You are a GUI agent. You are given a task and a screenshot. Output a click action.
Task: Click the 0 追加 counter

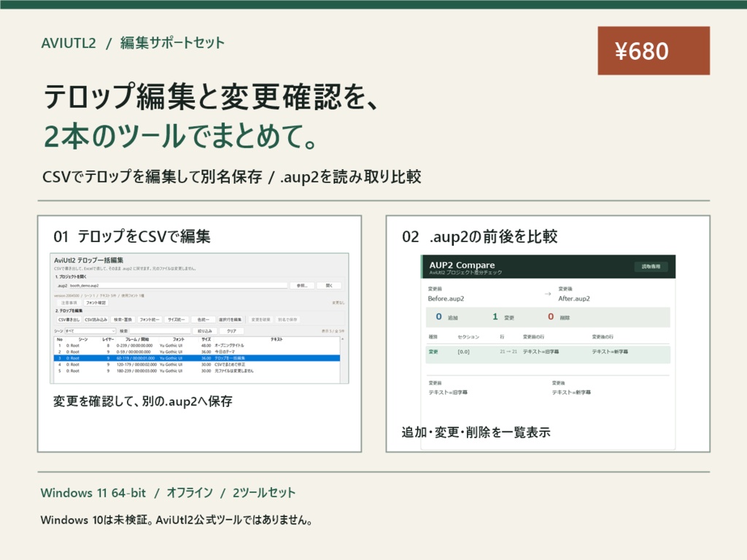[447, 317]
